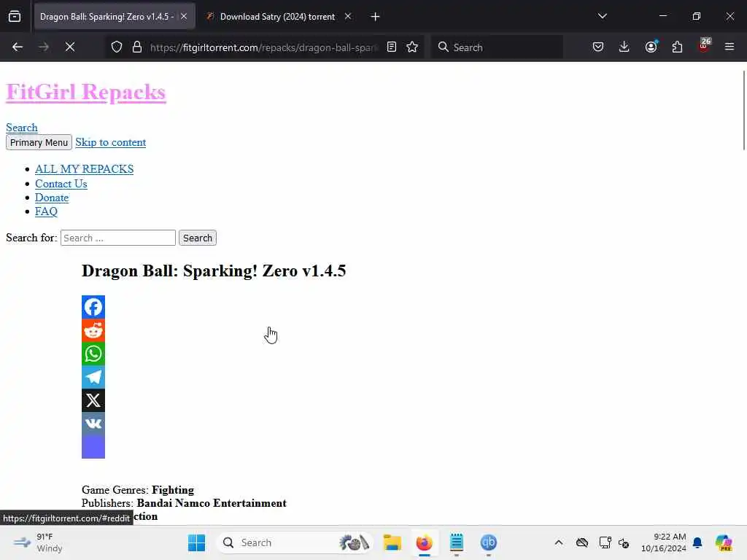Follow the Search link under the title
This screenshot has height=560, width=747.
pos(22,128)
